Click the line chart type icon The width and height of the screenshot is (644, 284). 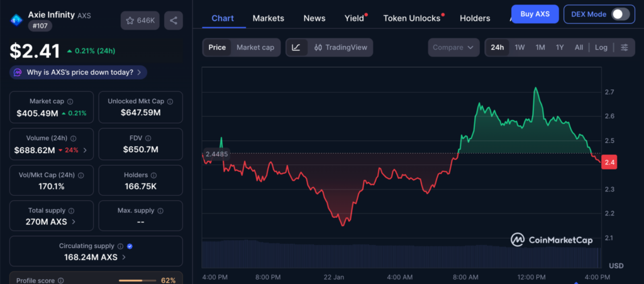pyautogui.click(x=296, y=47)
